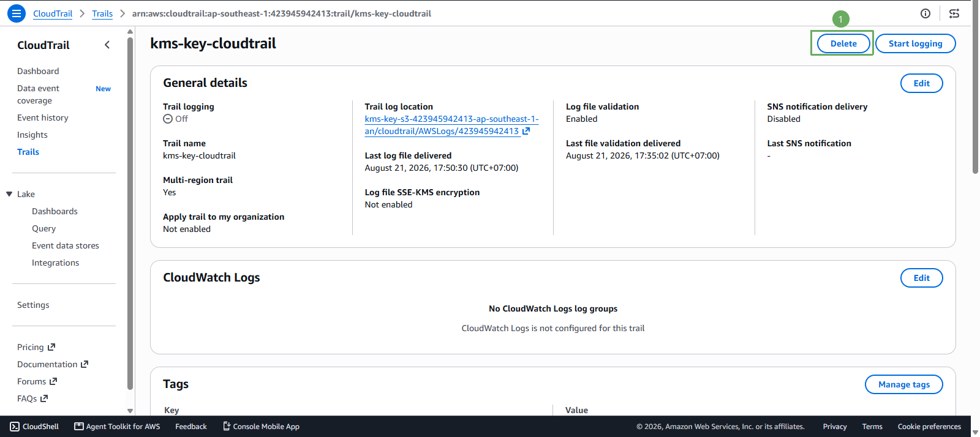Viewport: 980px width, 437px height.
Task: Open Agent Toolkit for AWS
Action: click(x=117, y=427)
